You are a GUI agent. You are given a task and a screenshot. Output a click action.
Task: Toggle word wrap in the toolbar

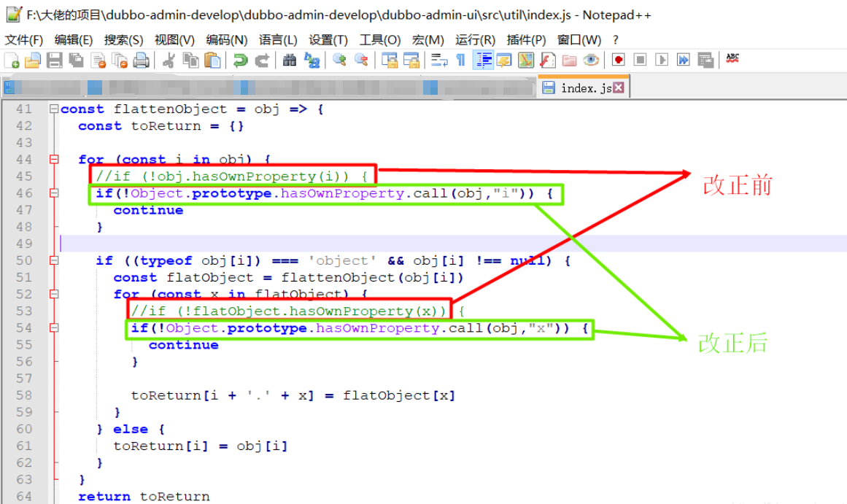(x=439, y=60)
